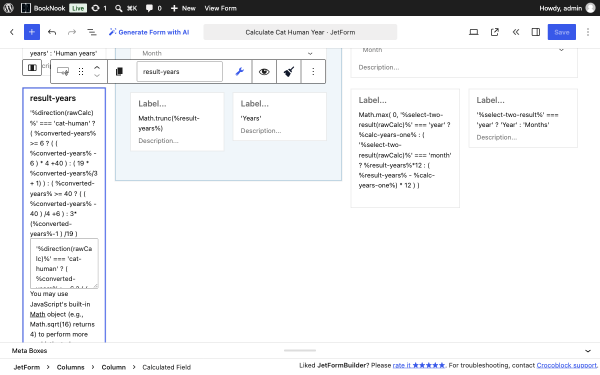
Task: Go back using the left chevron
Action: [12, 32]
